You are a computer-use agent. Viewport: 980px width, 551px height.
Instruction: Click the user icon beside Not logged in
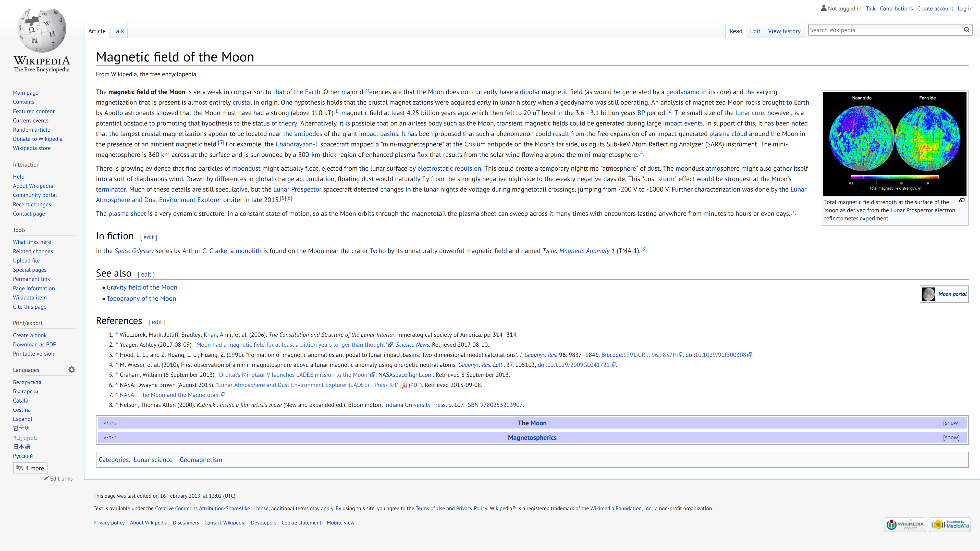824,8
